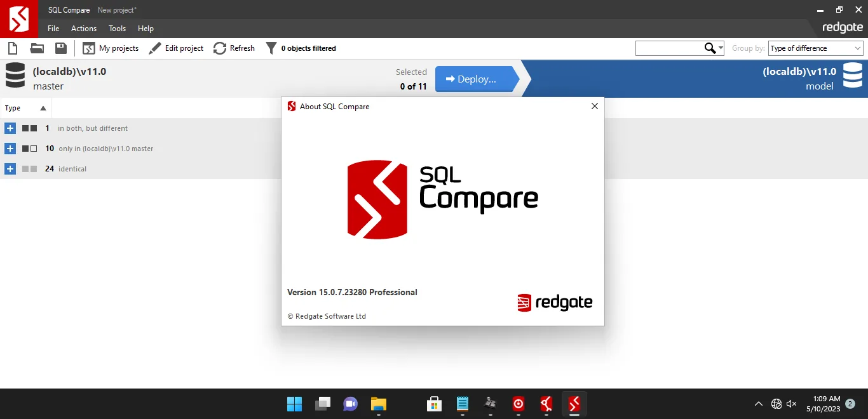
Task: Close the About SQL Compare dialog
Action: pos(595,106)
